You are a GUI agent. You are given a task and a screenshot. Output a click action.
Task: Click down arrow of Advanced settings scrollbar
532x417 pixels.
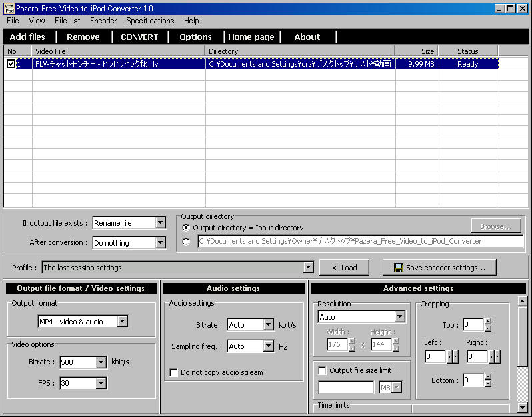point(522,407)
